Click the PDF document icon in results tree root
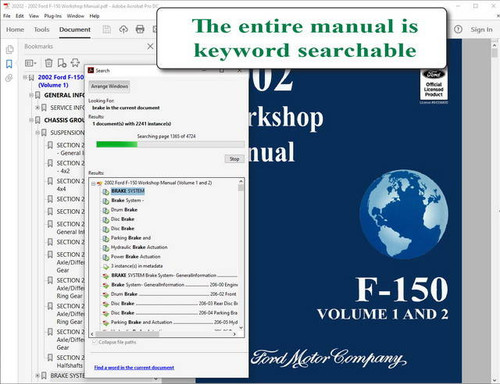The height and width of the screenshot is (384, 500). click(x=99, y=183)
